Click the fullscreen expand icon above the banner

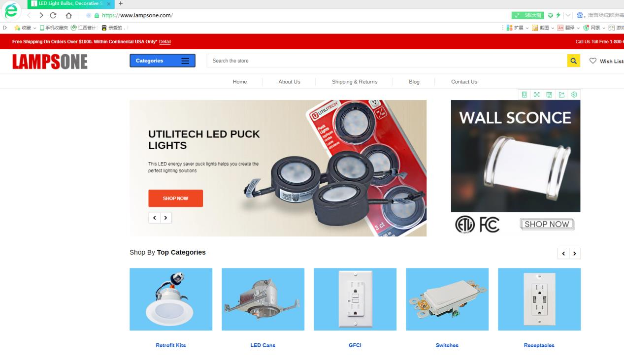click(537, 95)
